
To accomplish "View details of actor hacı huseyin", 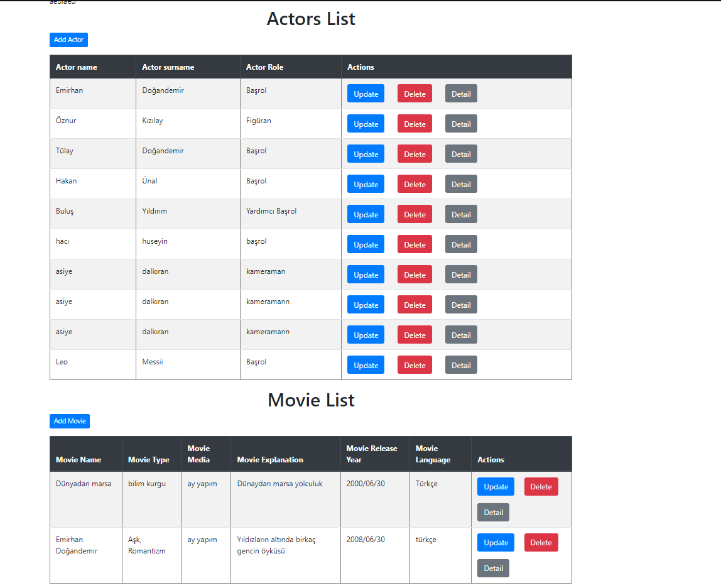I will point(461,244).
